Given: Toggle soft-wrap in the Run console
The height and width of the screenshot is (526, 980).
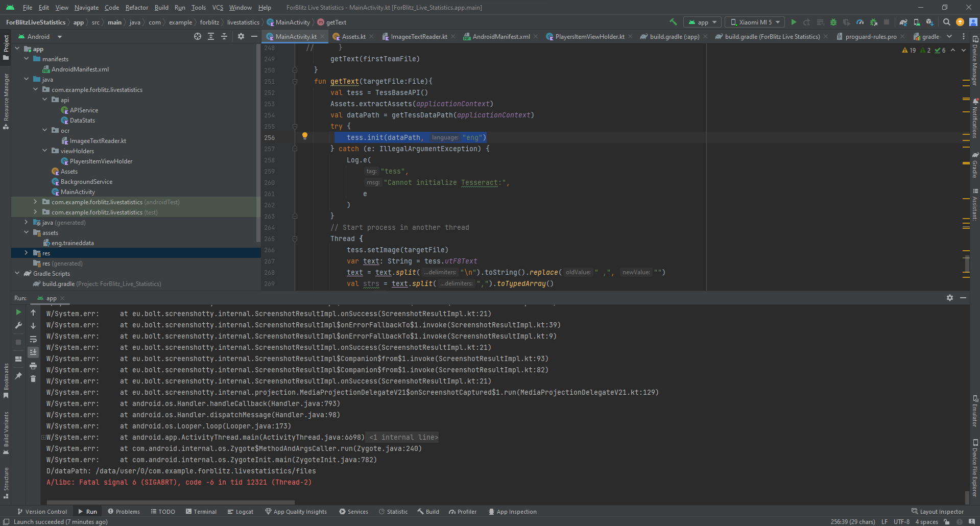Looking at the screenshot, I should click(33, 340).
